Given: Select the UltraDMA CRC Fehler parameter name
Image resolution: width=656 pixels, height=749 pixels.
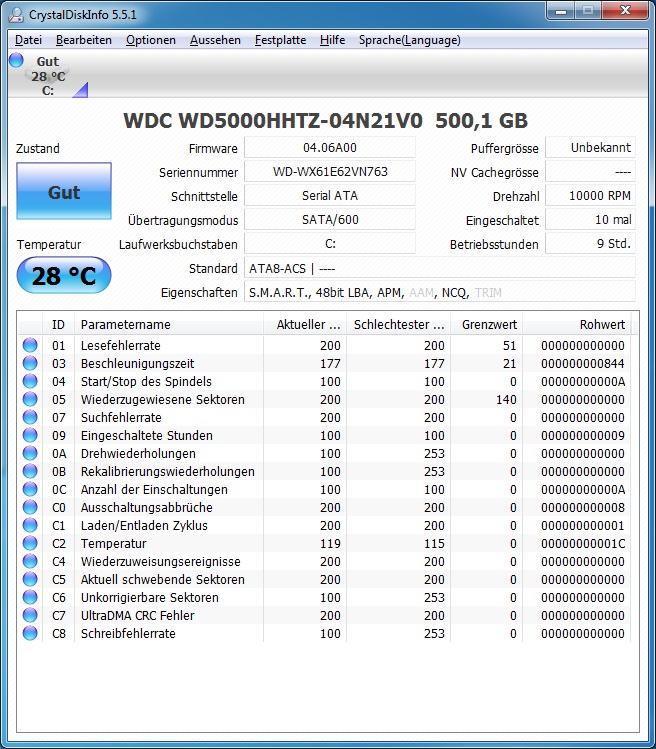Looking at the screenshot, I should coord(138,615).
